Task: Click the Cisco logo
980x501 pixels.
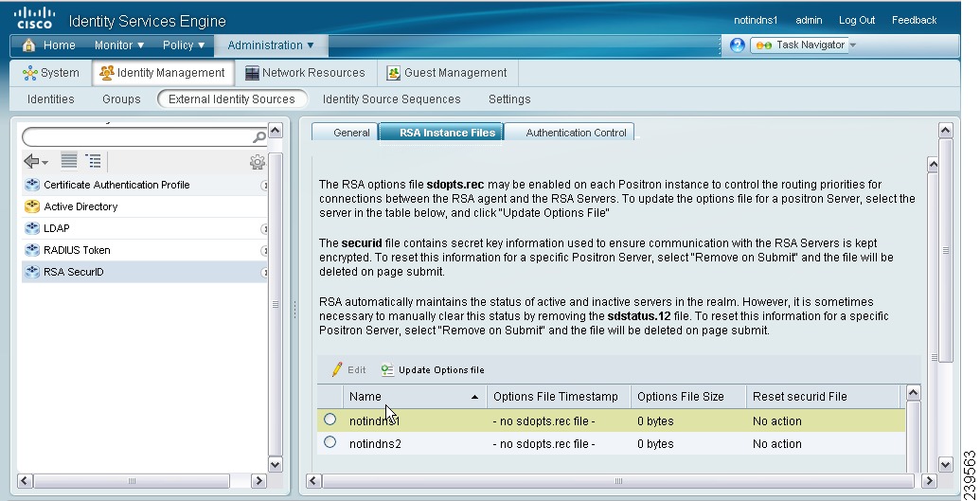Action: point(35,18)
